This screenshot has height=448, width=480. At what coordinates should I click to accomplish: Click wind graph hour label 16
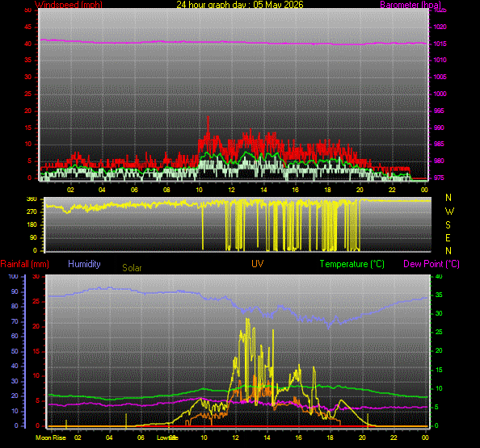pyautogui.click(x=295, y=190)
